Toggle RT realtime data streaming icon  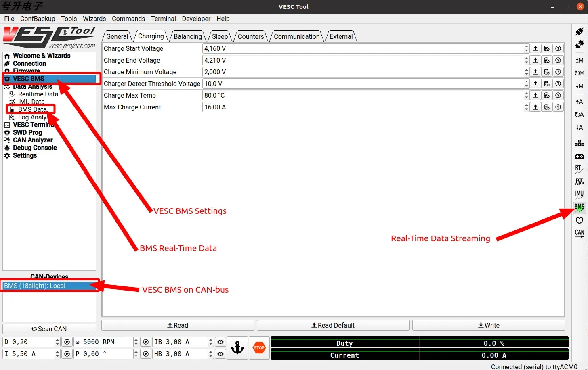[580, 169]
